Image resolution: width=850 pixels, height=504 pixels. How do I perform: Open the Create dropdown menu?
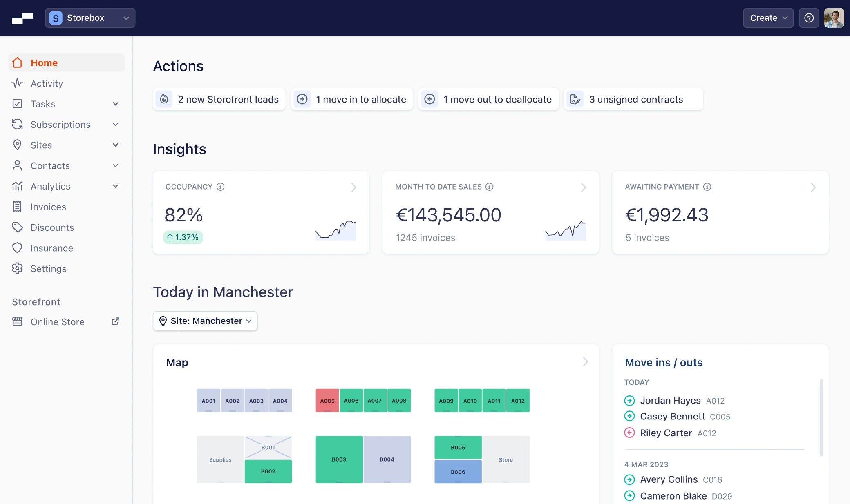click(767, 18)
